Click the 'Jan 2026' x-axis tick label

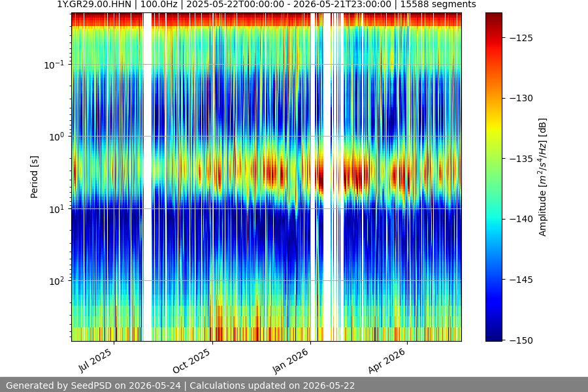tap(290, 361)
